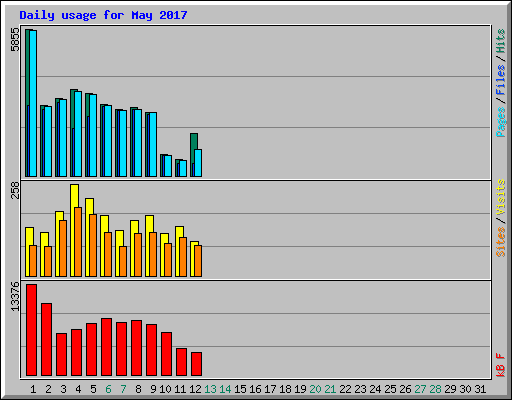Screen dimensions: 512x400
Task: Select day 4 label on x-axis
Action: tap(78, 389)
